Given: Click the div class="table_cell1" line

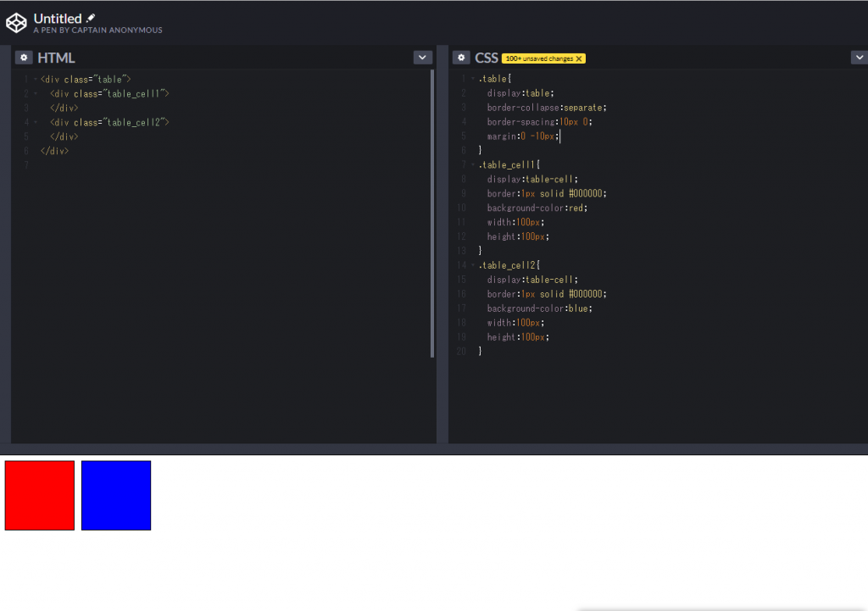Looking at the screenshot, I should coord(109,94).
